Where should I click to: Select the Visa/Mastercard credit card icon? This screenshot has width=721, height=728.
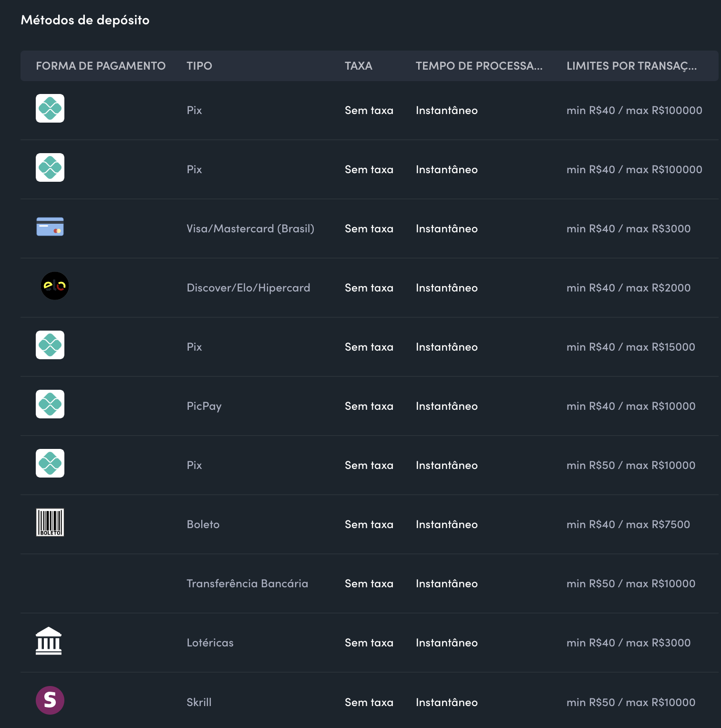pyautogui.click(x=50, y=227)
